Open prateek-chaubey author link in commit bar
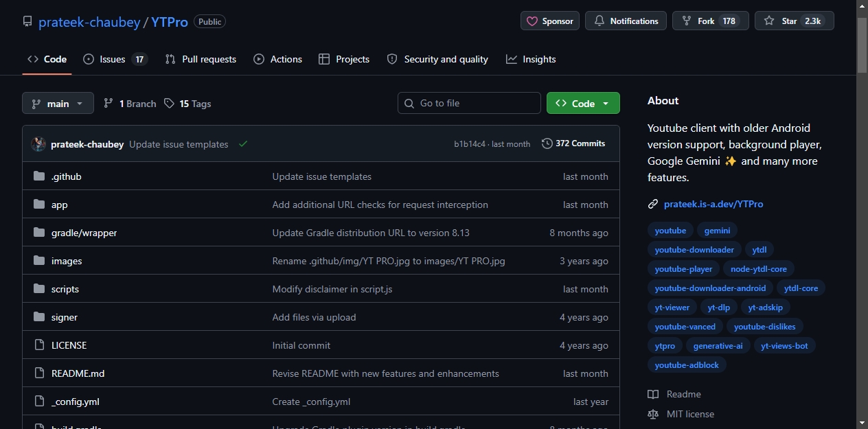The height and width of the screenshot is (429, 868). (x=87, y=144)
